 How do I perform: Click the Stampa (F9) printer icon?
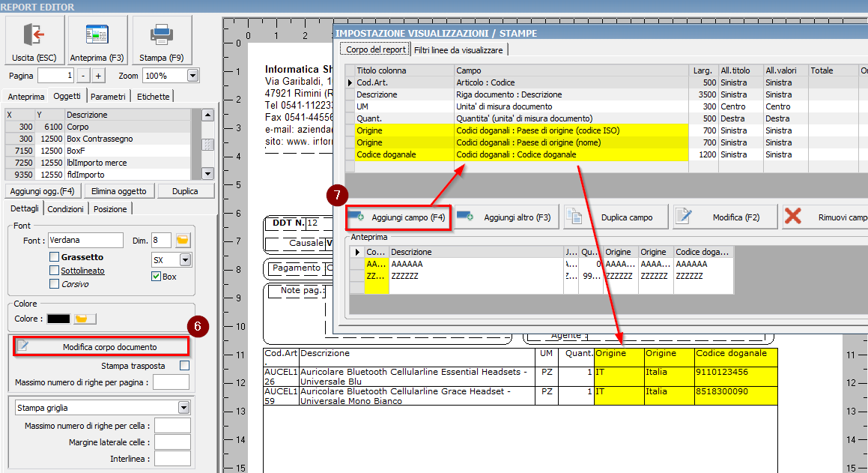click(162, 40)
